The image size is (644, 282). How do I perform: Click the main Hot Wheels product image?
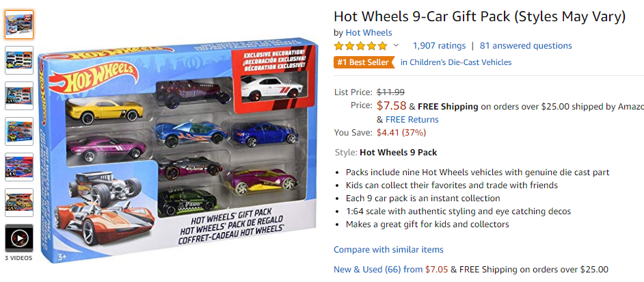(x=178, y=151)
